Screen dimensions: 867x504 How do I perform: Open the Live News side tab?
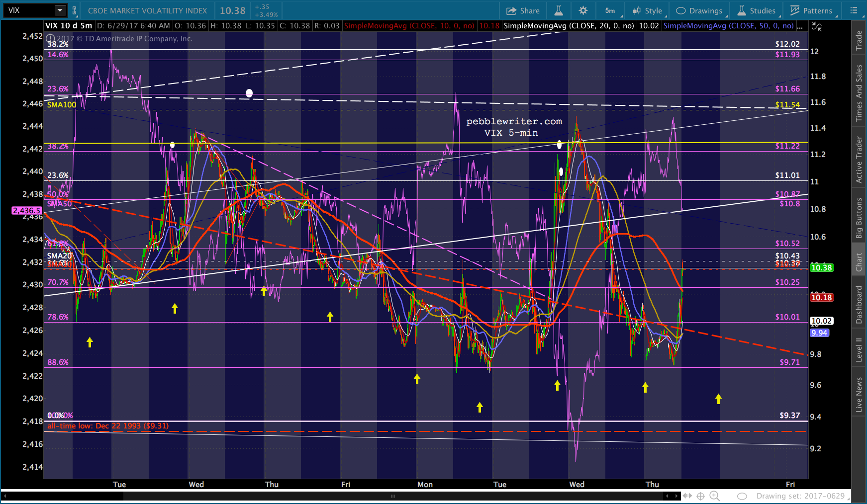(x=859, y=394)
